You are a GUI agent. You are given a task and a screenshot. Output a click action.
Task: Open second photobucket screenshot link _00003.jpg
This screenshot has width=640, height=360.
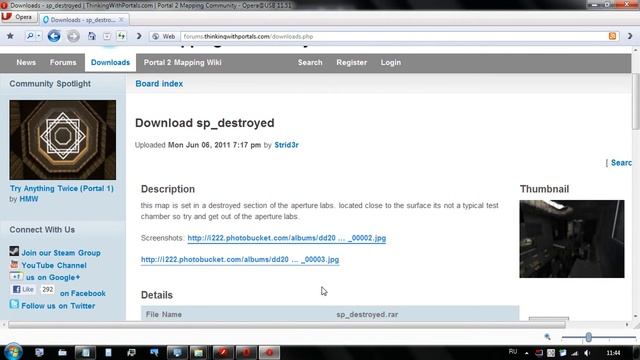240,260
